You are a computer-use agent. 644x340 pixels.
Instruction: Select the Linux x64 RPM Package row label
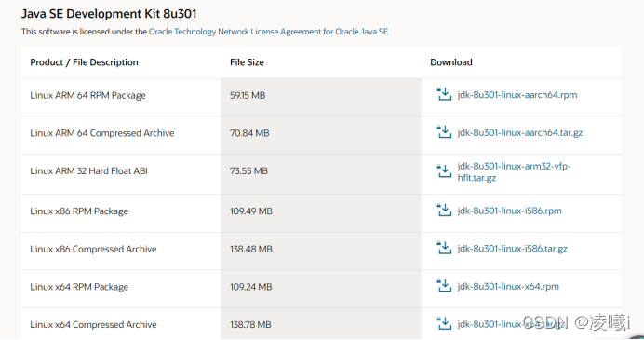79,287
